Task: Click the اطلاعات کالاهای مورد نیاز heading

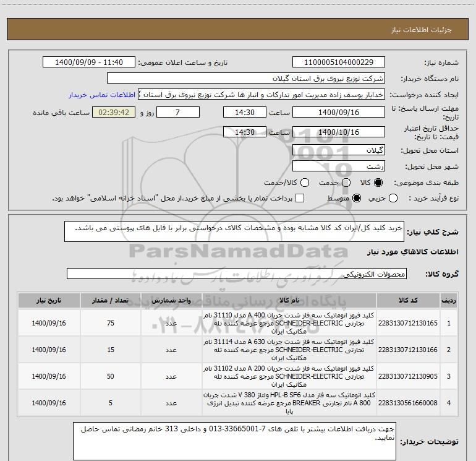Action: (412, 252)
